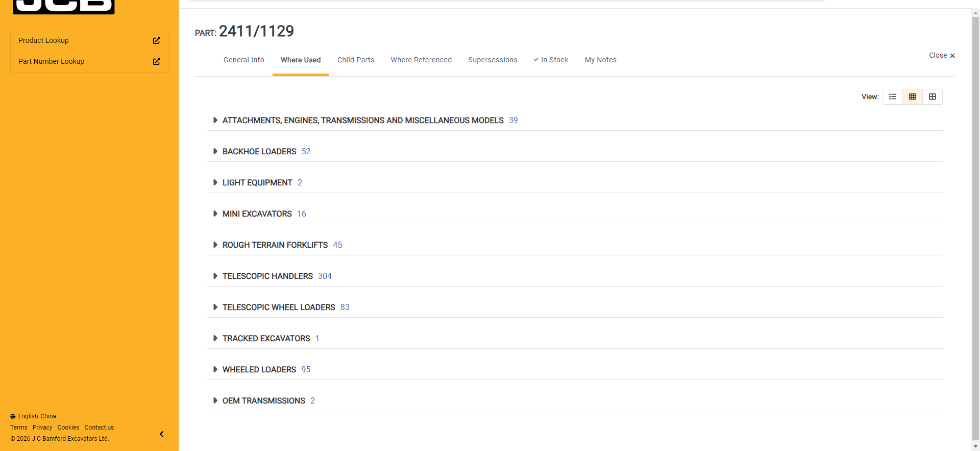The height and width of the screenshot is (451, 980).
Task: Click the JCB logo
Action: point(64,6)
